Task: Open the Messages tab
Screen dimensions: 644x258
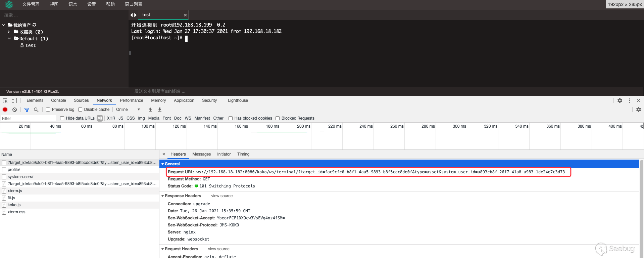Action: 201,154
